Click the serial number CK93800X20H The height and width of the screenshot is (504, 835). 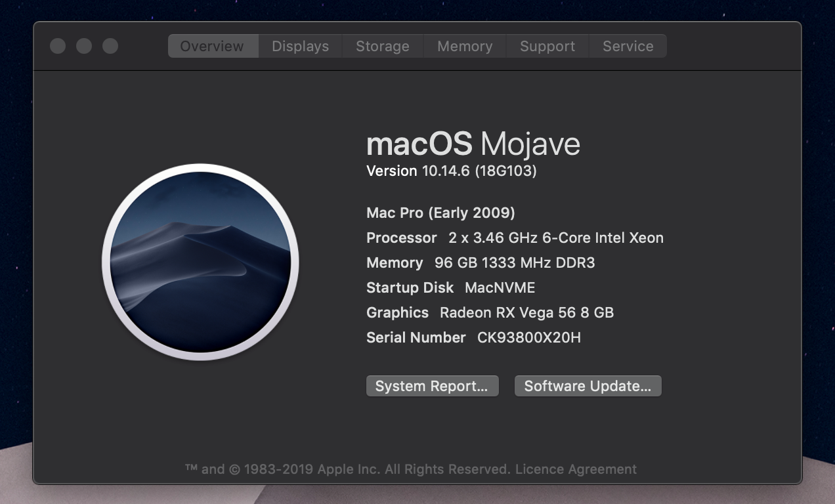529,337
